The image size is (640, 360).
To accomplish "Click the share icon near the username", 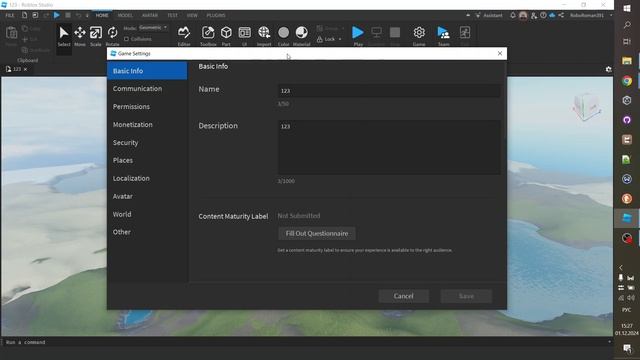I will coord(561,15).
